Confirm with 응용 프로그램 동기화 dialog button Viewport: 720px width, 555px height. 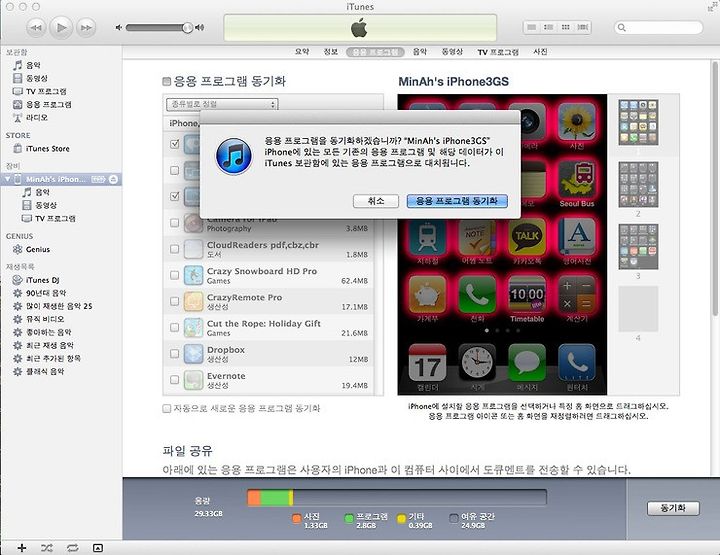[x=457, y=201]
